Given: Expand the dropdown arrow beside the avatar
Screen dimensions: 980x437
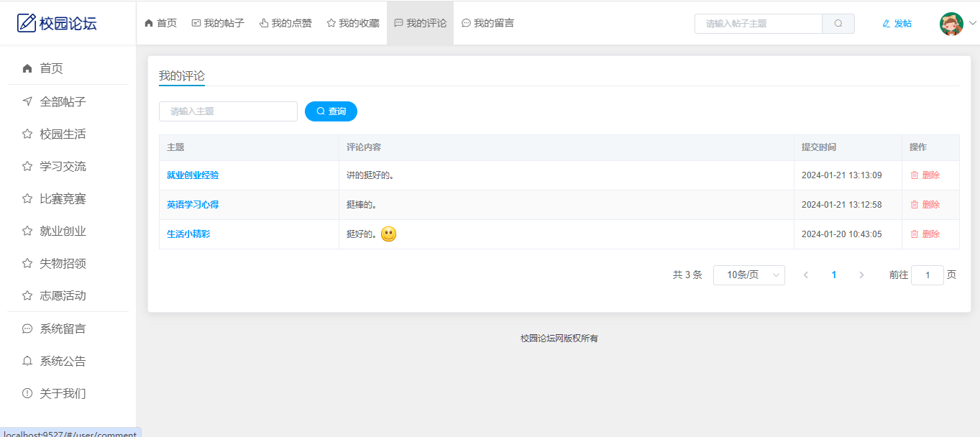Looking at the screenshot, I should pos(973,23).
